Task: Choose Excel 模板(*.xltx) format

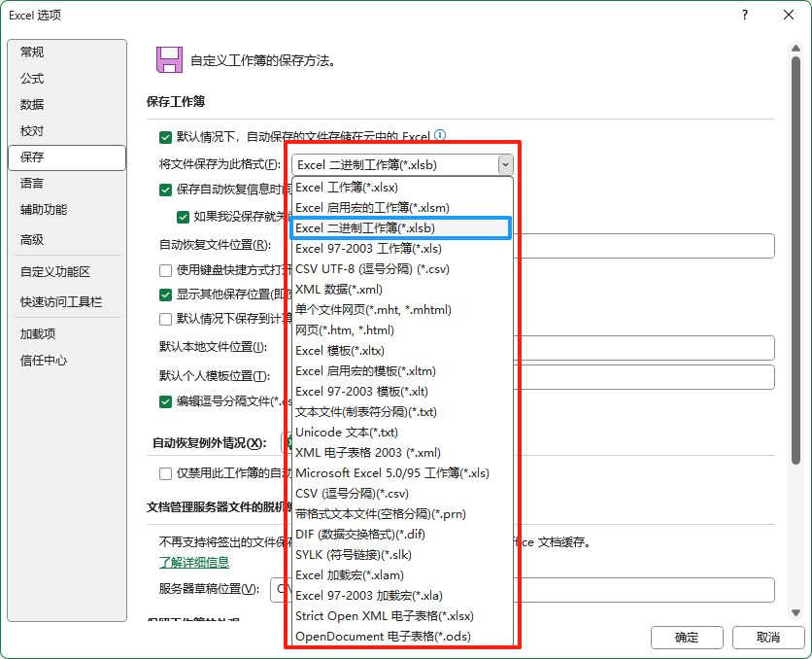Action: [402, 351]
